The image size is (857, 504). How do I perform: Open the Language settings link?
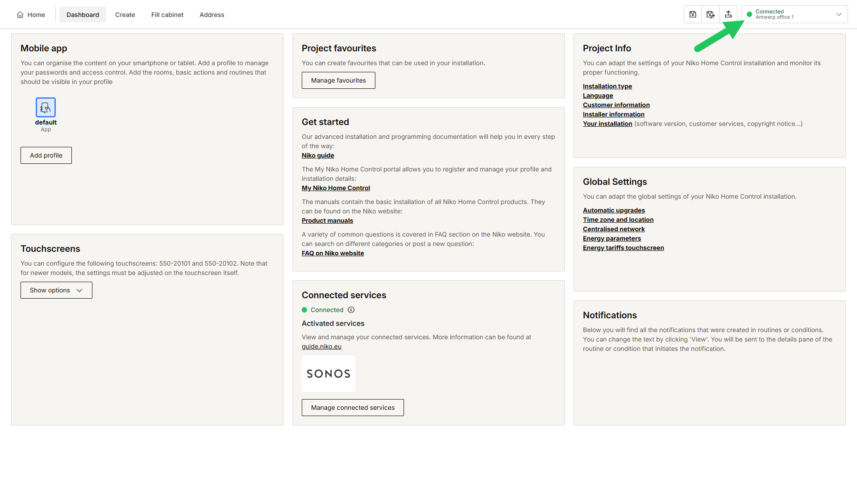tap(598, 96)
